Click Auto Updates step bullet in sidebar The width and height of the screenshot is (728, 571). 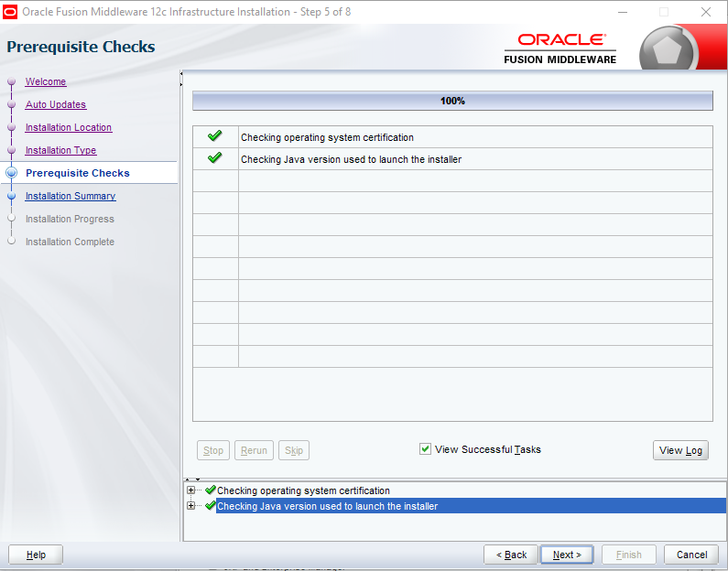tap(12, 104)
